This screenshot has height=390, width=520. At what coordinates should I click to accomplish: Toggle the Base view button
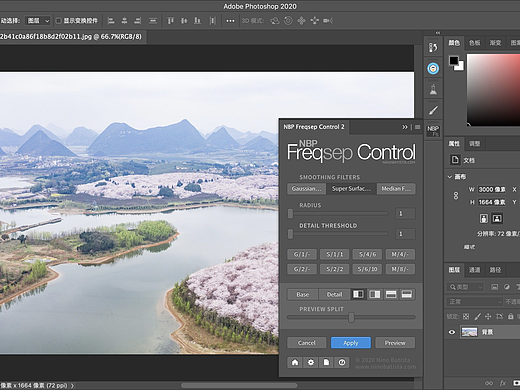click(x=303, y=294)
